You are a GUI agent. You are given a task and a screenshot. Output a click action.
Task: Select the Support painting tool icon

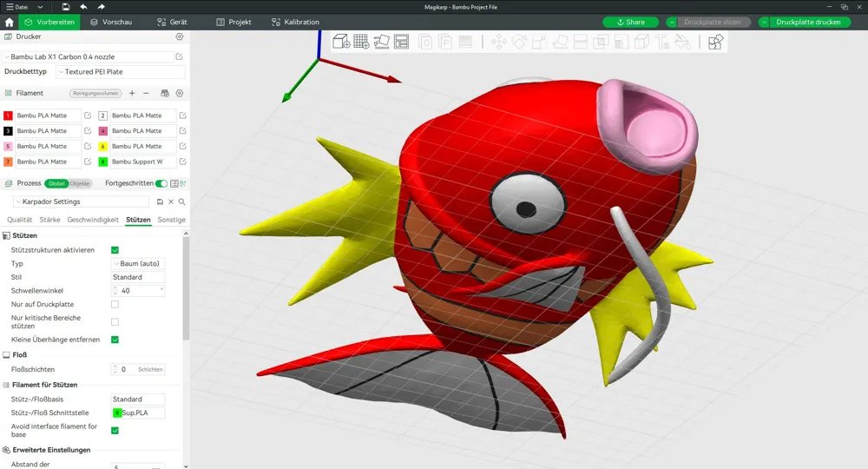(x=621, y=42)
